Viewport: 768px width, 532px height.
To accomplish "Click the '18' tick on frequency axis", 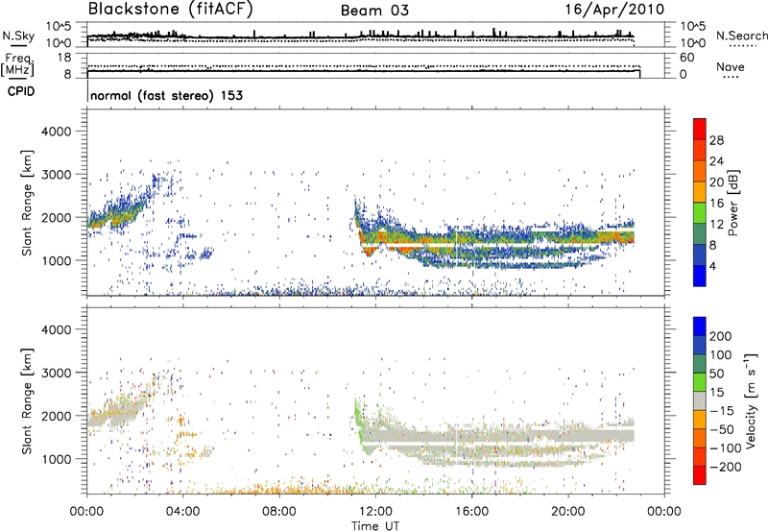I will (64, 58).
